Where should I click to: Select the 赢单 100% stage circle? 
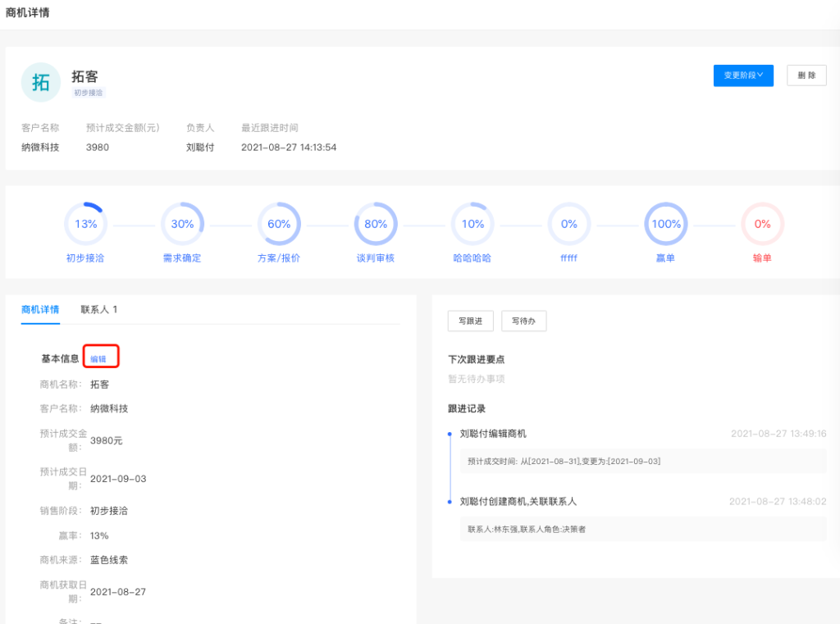(666, 224)
